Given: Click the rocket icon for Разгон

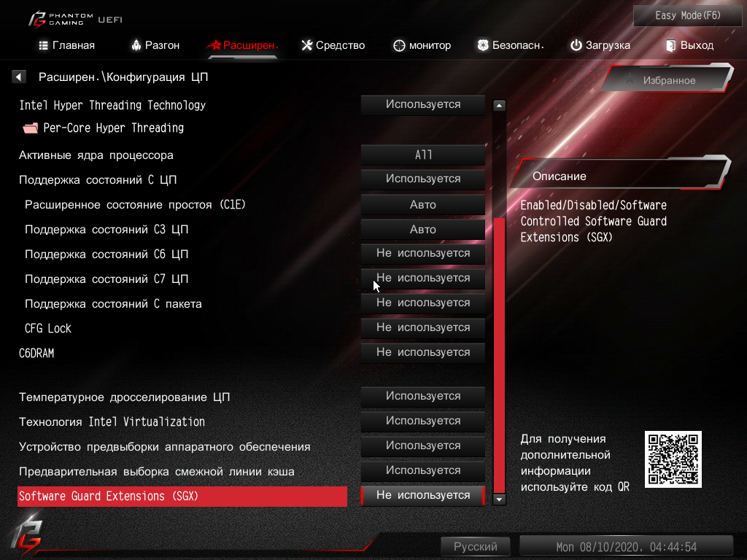Looking at the screenshot, I should tap(136, 45).
